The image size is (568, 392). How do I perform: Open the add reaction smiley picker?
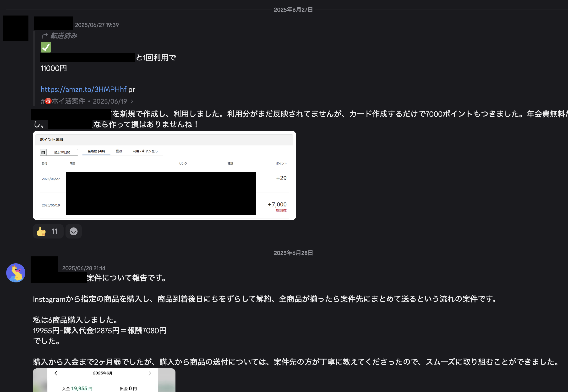pyautogui.click(x=74, y=231)
